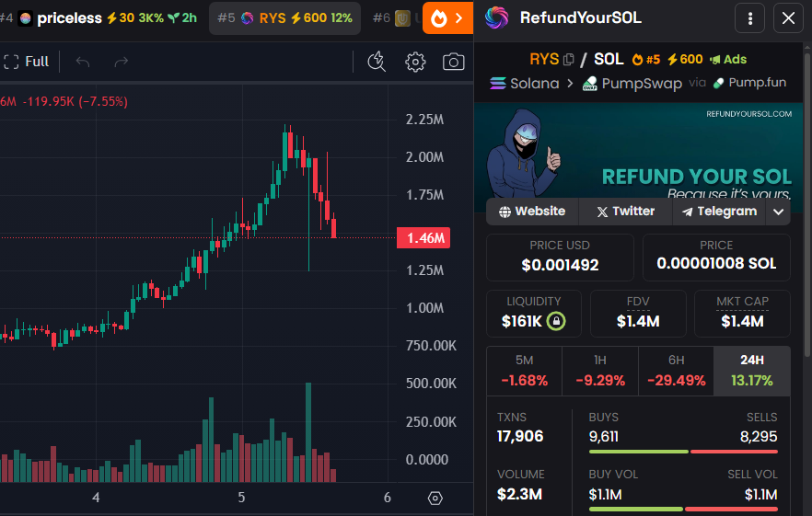Click the VOLUME $2.3M value
The image size is (812, 516).
pyautogui.click(x=519, y=494)
